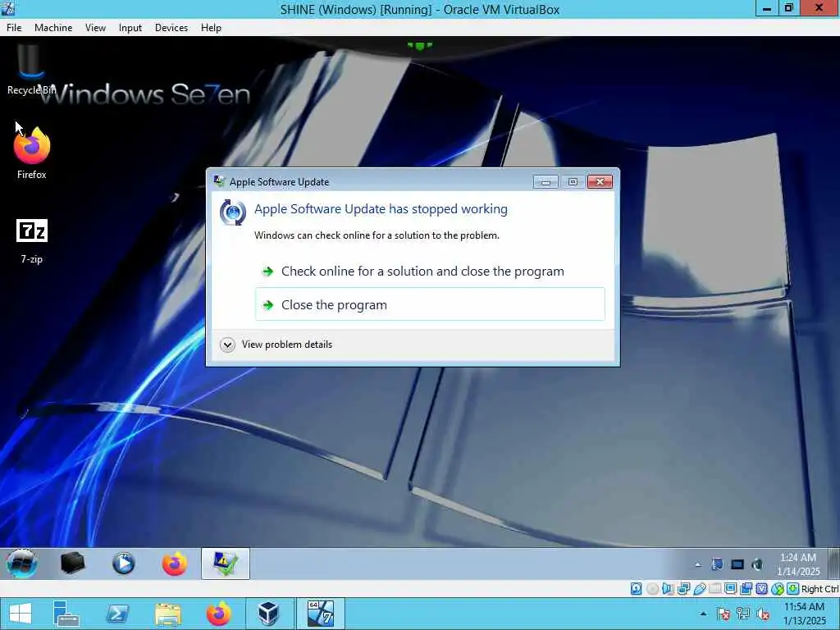Image resolution: width=840 pixels, height=630 pixels.
Task: Open the Help menu
Action: [x=211, y=28]
